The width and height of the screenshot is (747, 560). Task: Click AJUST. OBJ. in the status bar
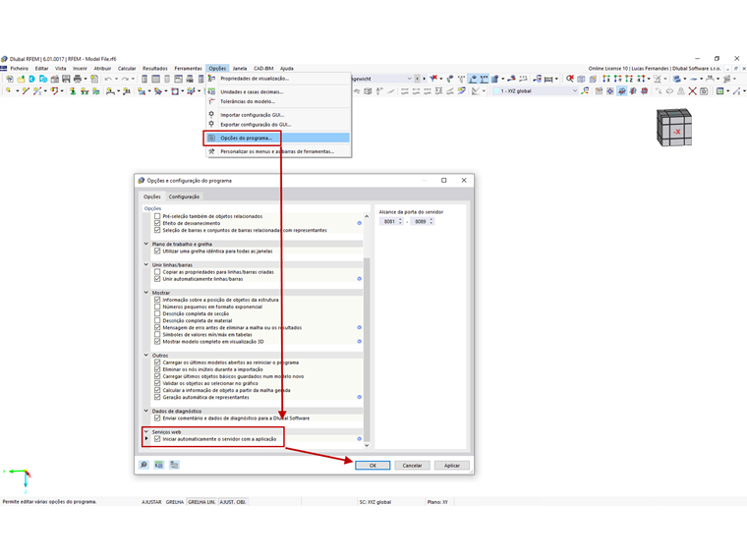click(x=233, y=502)
